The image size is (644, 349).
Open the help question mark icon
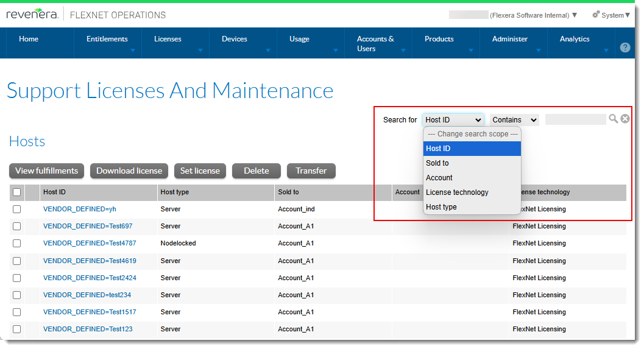coord(625,48)
